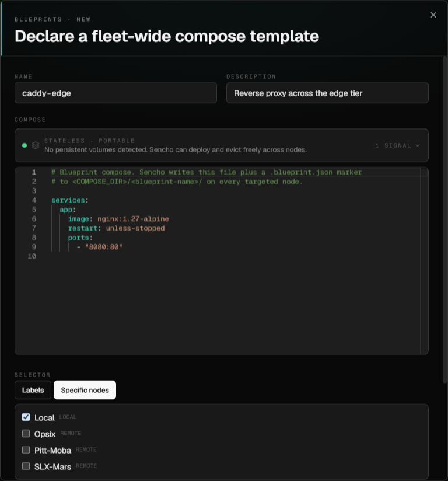The width and height of the screenshot is (448, 481).
Task: Click the 'restart: unless-stopped' line
Action: (116, 228)
